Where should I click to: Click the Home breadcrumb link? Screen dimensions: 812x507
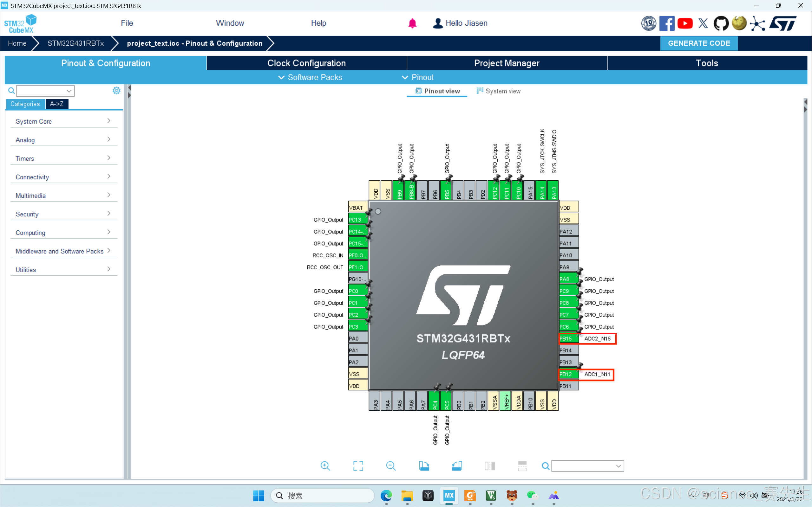17,43
